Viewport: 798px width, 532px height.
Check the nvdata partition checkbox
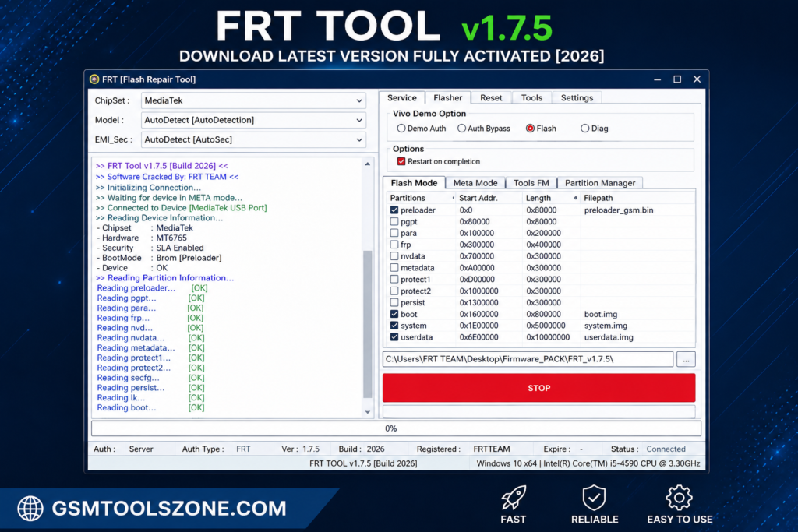[x=394, y=255]
